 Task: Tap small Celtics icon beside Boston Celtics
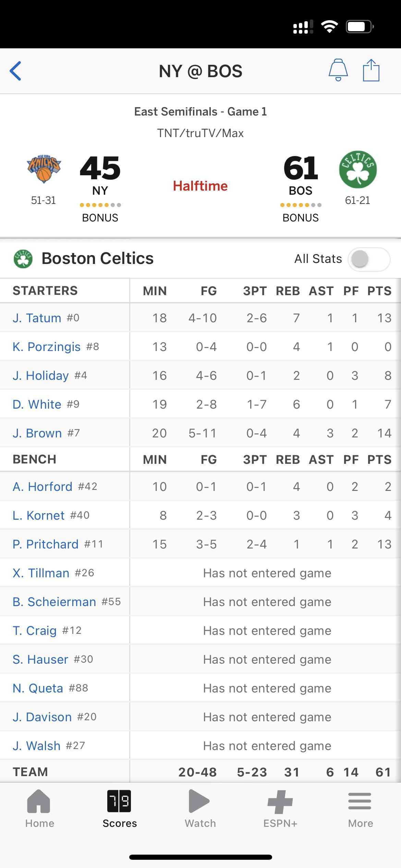pos(23,259)
